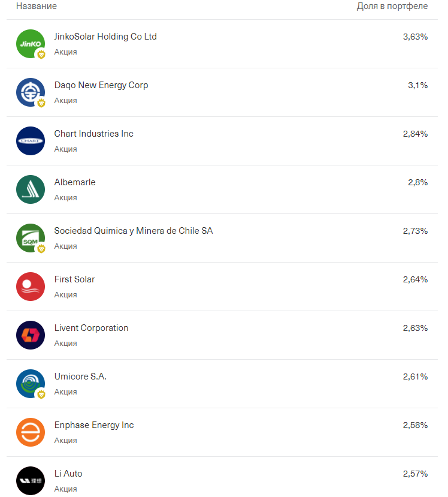Open Sociedad Quimica y Minera de Chile SA
The width and height of the screenshot is (448, 497).
coord(134,231)
